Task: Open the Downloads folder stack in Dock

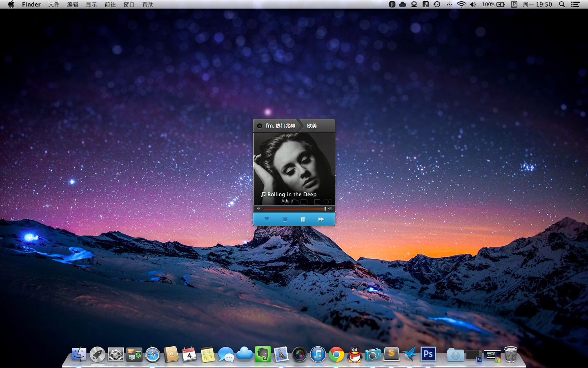Action: click(455, 355)
